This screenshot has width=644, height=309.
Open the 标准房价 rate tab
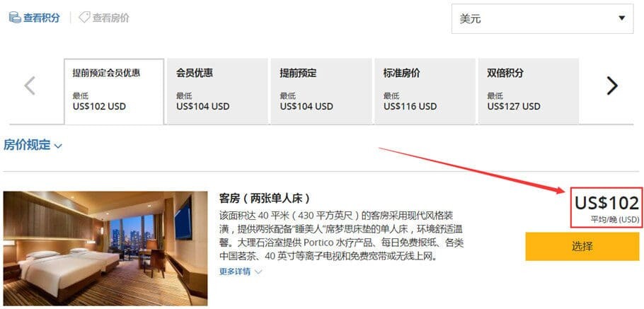coord(425,91)
